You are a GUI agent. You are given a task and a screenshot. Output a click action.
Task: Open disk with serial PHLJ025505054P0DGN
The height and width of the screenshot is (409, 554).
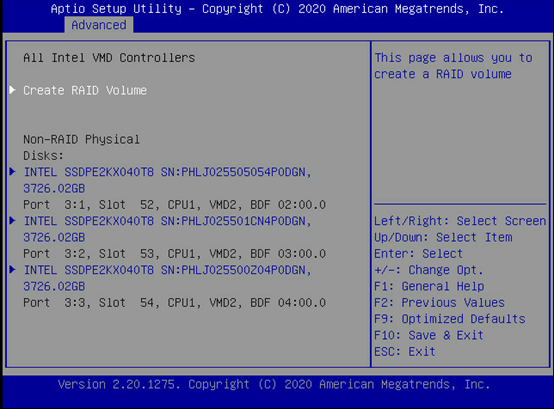167,180
